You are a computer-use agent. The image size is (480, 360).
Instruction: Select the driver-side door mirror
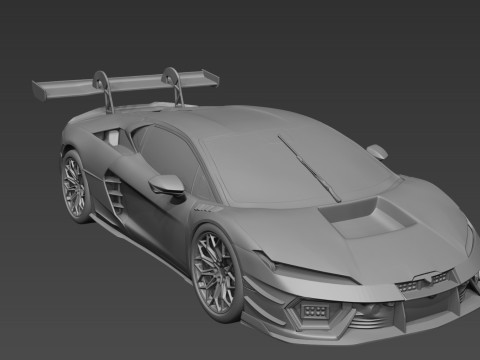coord(167,185)
